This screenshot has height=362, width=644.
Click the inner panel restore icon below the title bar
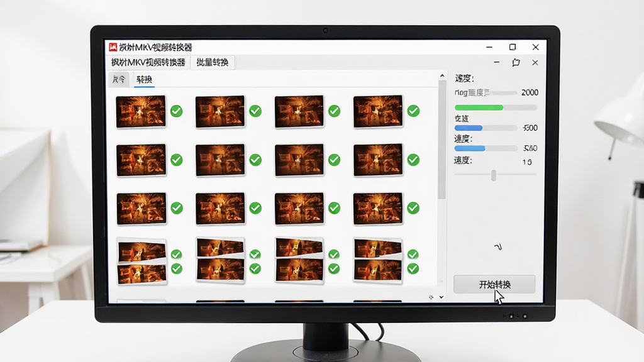tap(516, 62)
